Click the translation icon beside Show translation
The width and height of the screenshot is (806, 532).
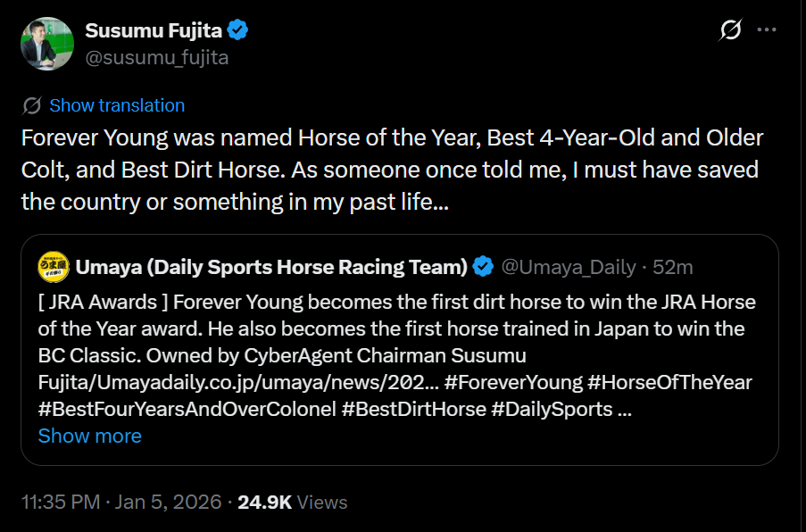[31, 105]
